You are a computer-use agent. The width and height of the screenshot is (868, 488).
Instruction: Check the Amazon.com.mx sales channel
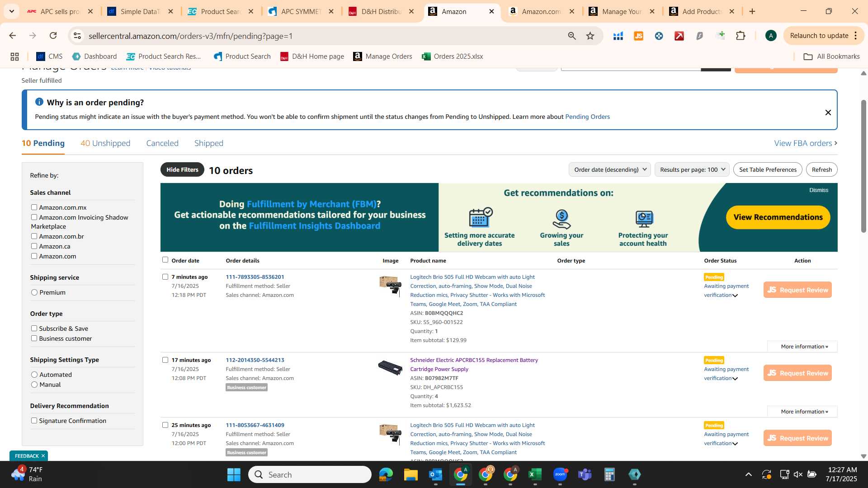click(34, 207)
